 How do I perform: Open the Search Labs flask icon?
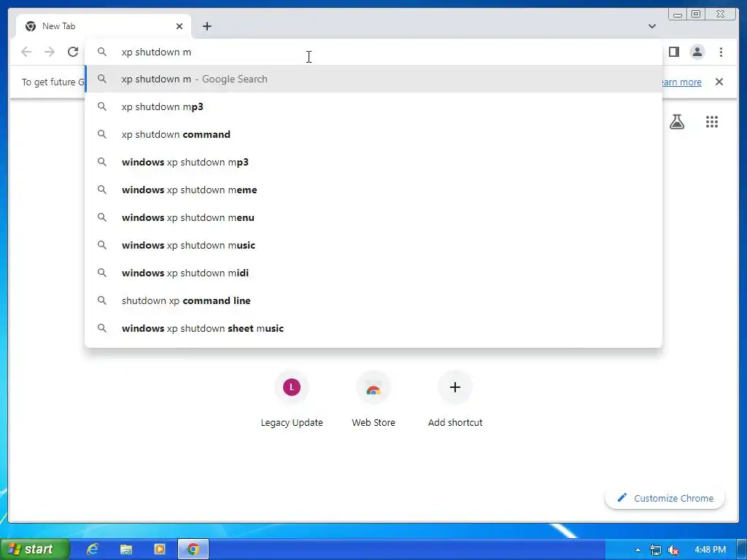(676, 122)
